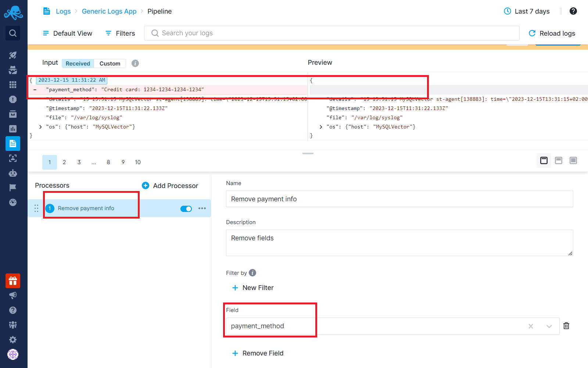This screenshot has height=368, width=588.
Task: Open the user avatar at sidebar bottom
Action: click(13, 354)
